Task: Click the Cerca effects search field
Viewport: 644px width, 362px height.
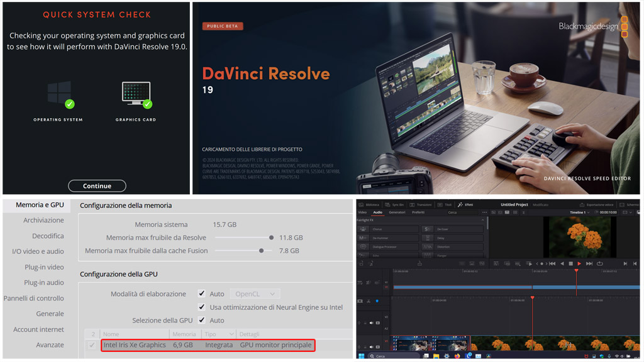Action: [x=463, y=212]
